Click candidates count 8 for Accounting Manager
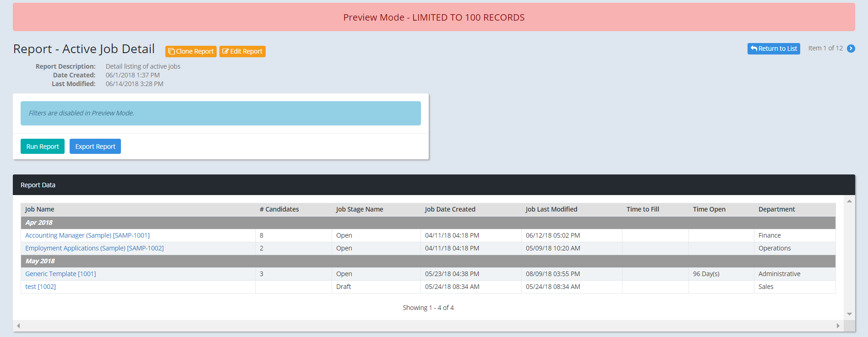This screenshot has height=337, width=868. [294, 235]
